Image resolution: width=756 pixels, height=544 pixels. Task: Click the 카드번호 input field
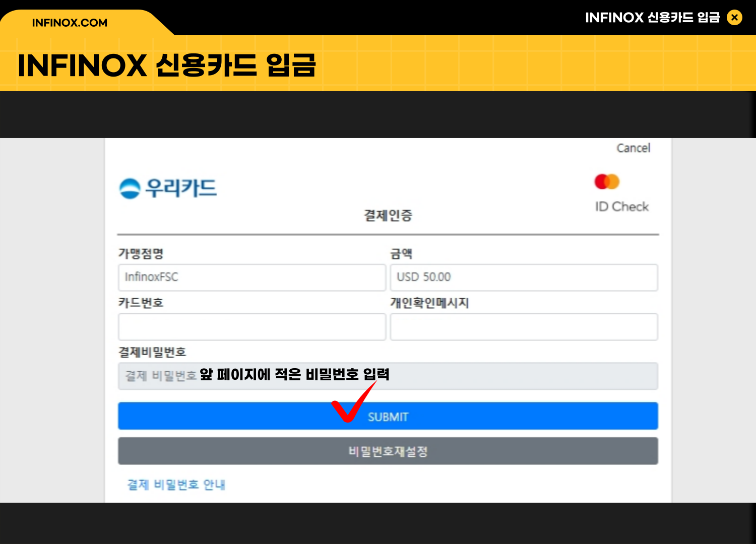tap(252, 327)
